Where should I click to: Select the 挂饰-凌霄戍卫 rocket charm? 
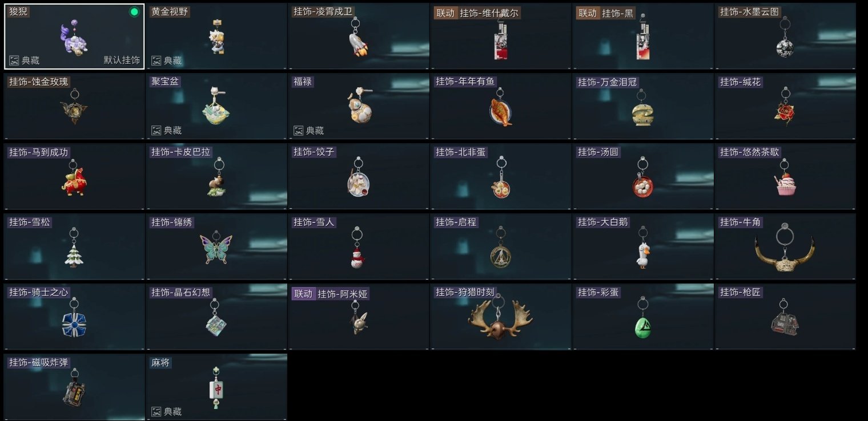358,37
